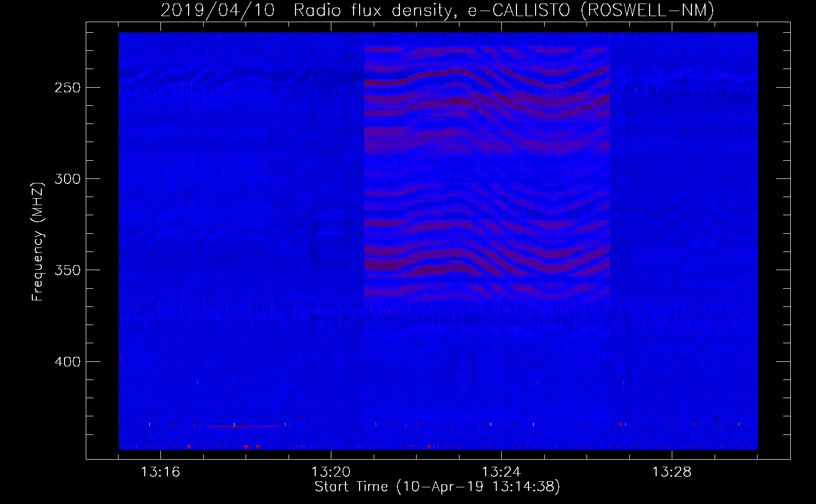Click the plot title mentioning e-CALLISTO (ROSWELL-NM)
This screenshot has height=504, width=816.
(x=437, y=10)
